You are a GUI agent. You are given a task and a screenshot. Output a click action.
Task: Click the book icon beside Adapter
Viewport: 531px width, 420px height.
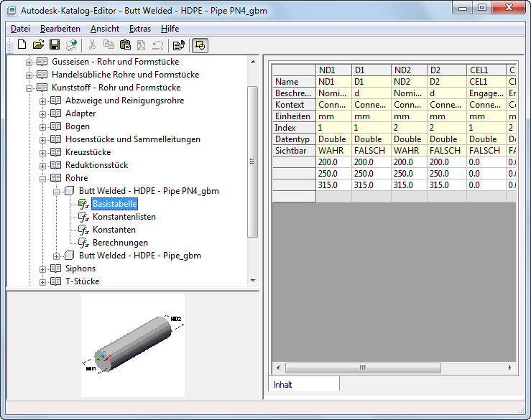55,113
